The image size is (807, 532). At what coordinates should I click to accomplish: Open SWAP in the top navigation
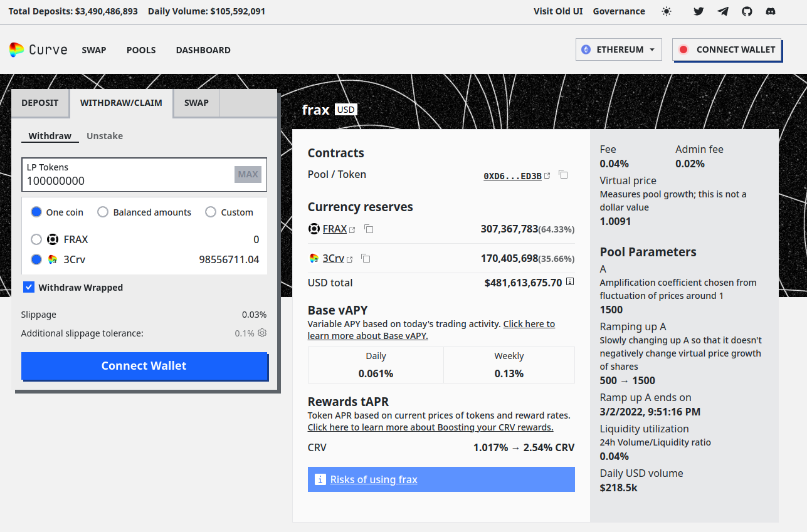coord(94,50)
